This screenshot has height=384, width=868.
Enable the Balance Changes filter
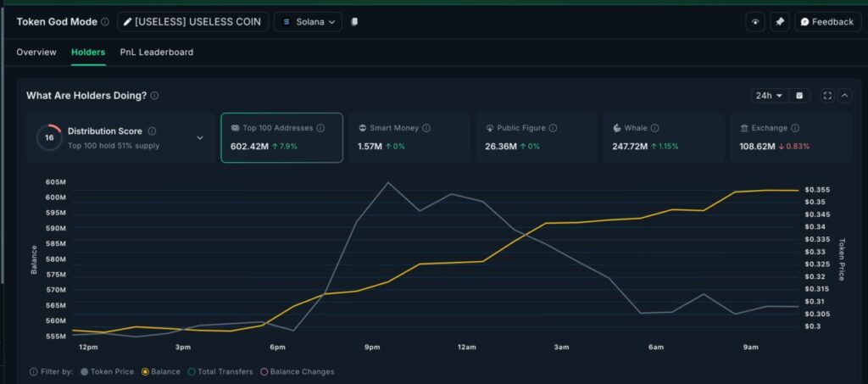pos(297,371)
